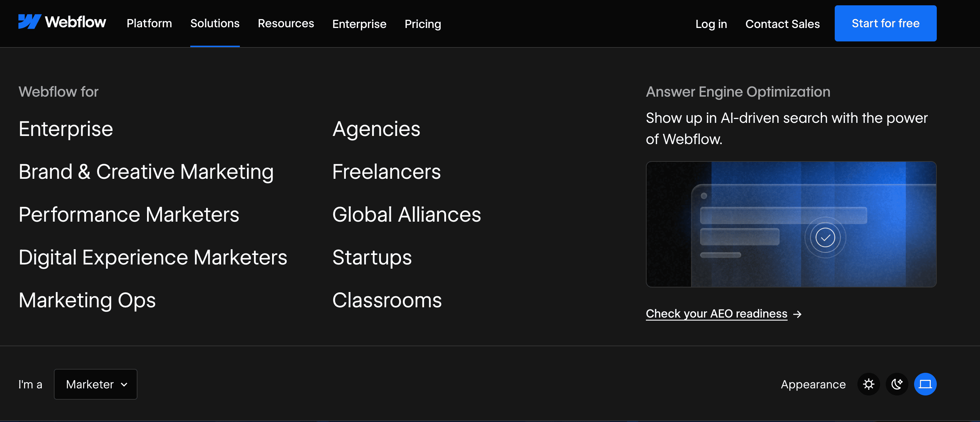
Task: Open the Marketer persona dropdown
Action: 96,384
